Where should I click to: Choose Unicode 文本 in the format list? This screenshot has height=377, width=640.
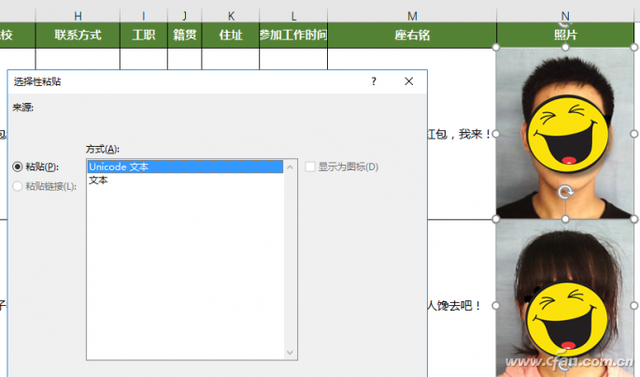point(185,166)
